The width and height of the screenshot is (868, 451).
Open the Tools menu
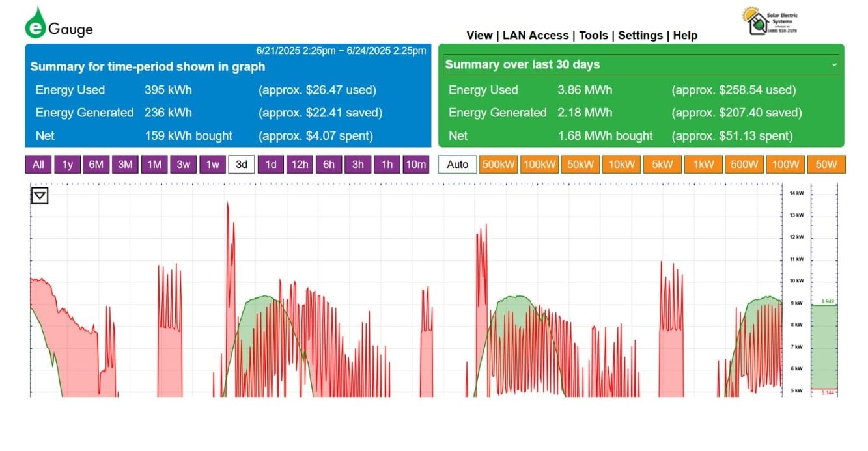tap(593, 36)
